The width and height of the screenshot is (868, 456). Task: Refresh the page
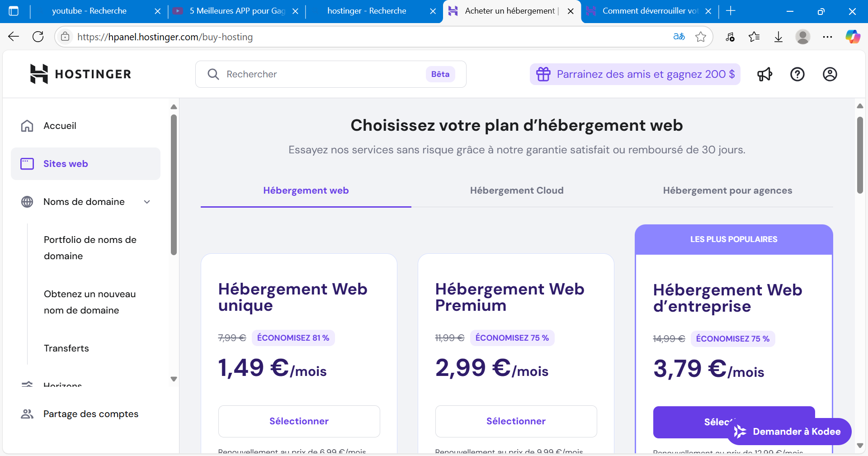point(38,37)
